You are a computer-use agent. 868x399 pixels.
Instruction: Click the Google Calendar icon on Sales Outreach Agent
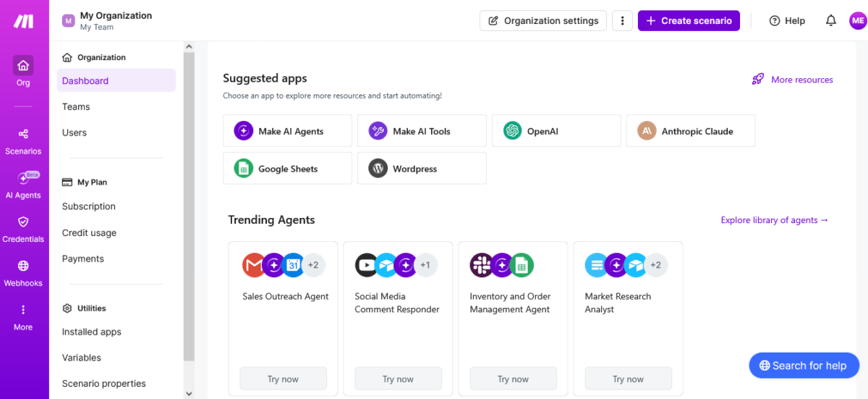pos(293,265)
